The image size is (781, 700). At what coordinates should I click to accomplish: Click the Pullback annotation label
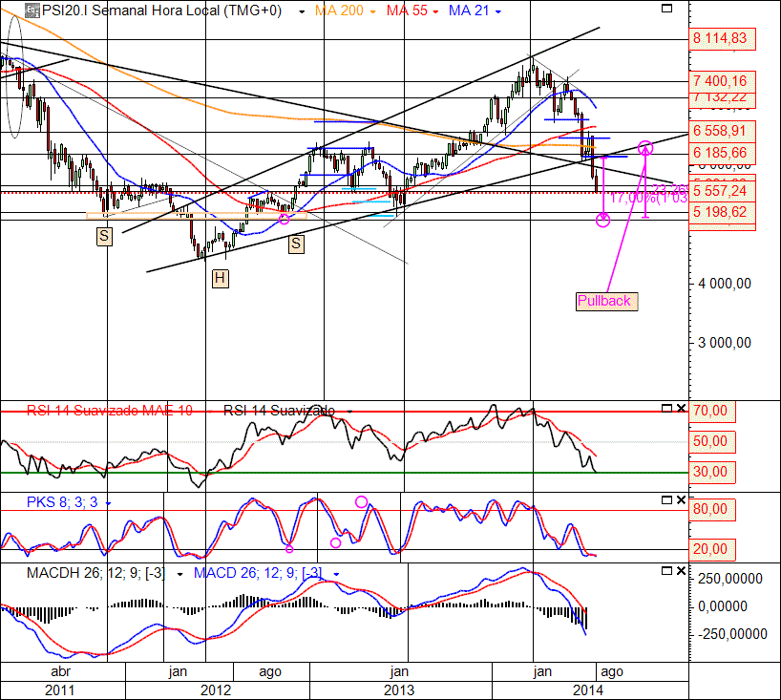pyautogui.click(x=606, y=302)
